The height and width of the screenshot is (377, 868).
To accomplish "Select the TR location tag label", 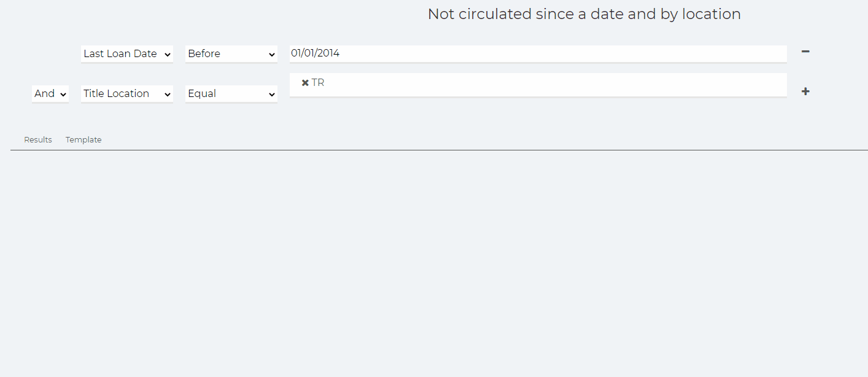I will coord(318,83).
